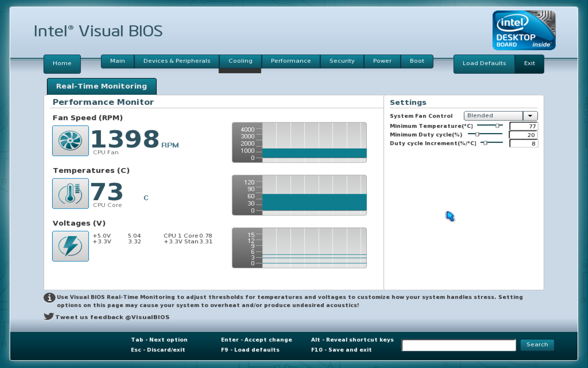The height and width of the screenshot is (368, 588).
Task: Click the thermometer temperature icon
Action: pyautogui.click(x=70, y=194)
